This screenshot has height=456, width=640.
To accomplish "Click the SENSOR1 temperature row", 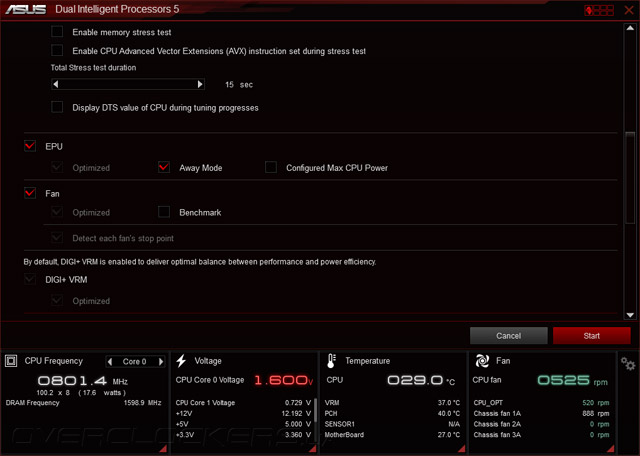I will coord(392,424).
